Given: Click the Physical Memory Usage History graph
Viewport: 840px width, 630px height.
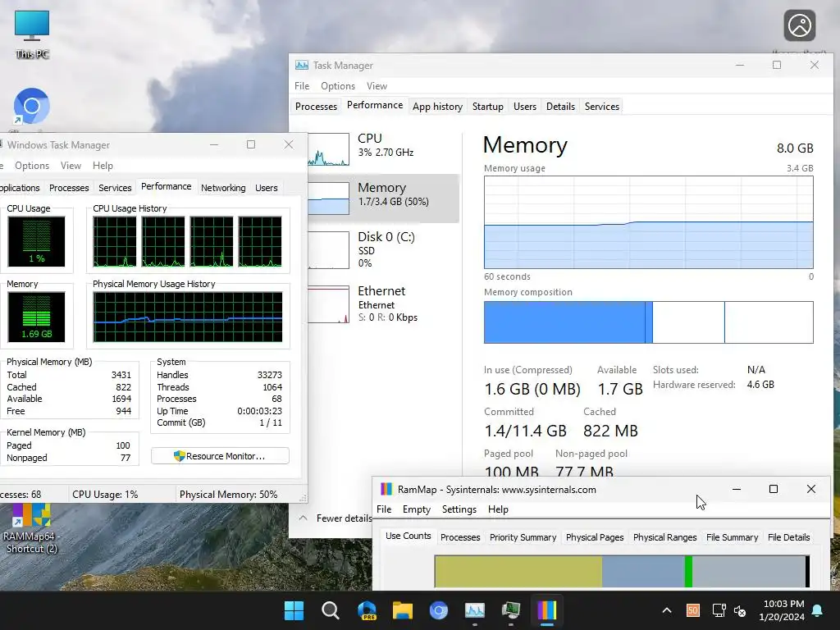Looking at the screenshot, I should [188, 317].
